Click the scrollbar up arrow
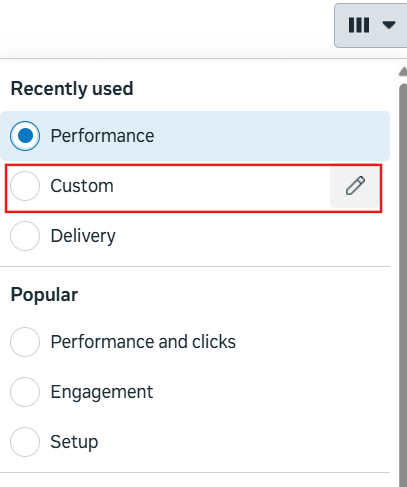The image size is (407, 487). click(403, 71)
